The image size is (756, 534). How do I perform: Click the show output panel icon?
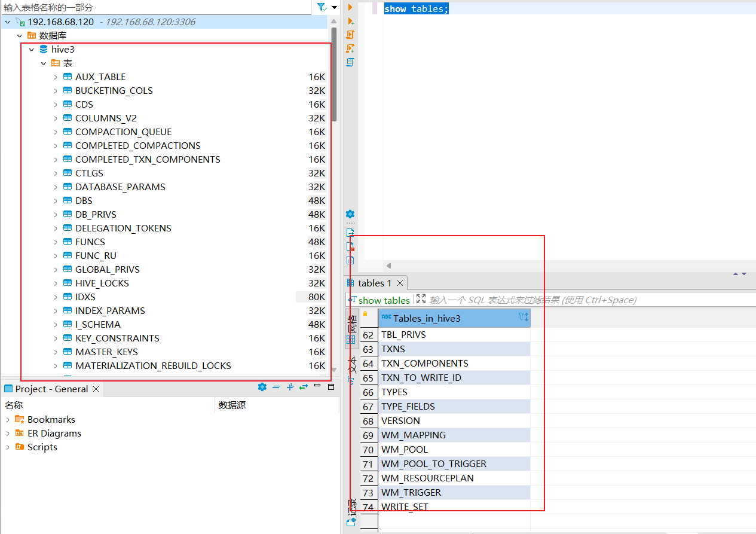(350, 233)
